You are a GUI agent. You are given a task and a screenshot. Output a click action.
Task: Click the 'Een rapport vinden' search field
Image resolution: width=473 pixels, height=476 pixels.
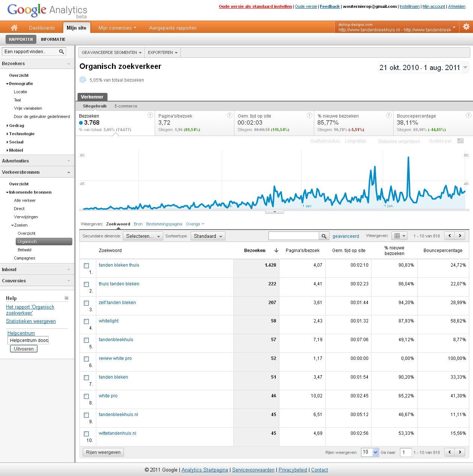(x=31, y=52)
